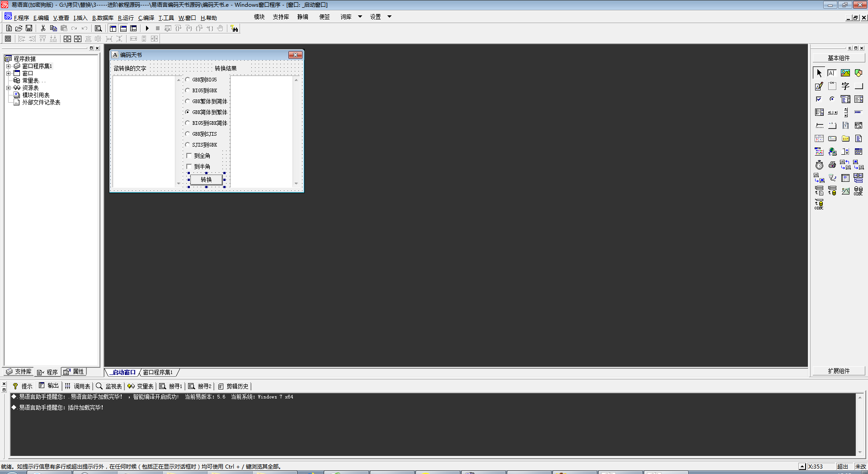The width and height of the screenshot is (868, 474).
Task: Tick the 到半角 checkbox
Action: 189,166
